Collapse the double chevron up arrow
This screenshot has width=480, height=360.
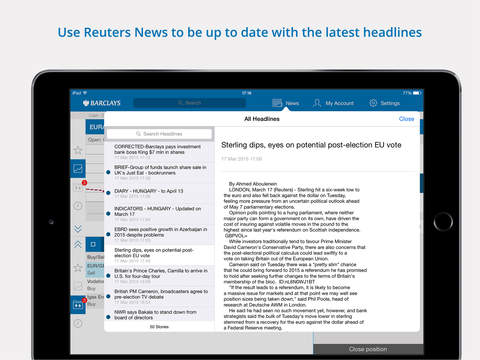(x=78, y=244)
